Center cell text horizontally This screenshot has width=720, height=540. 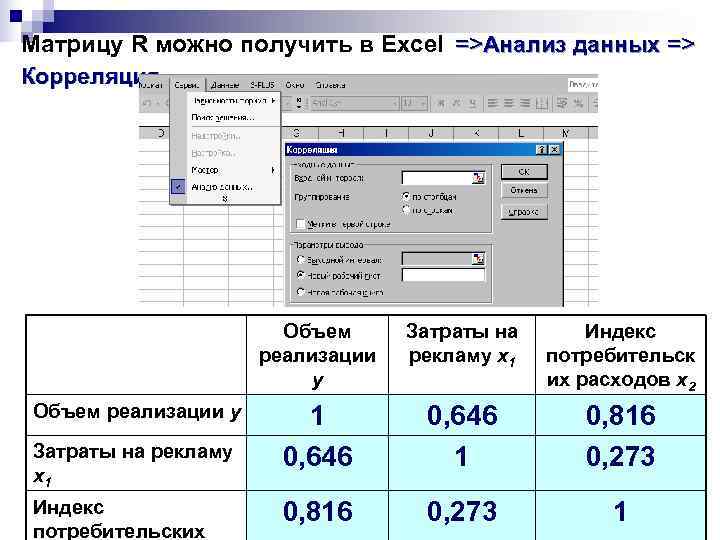(x=509, y=103)
